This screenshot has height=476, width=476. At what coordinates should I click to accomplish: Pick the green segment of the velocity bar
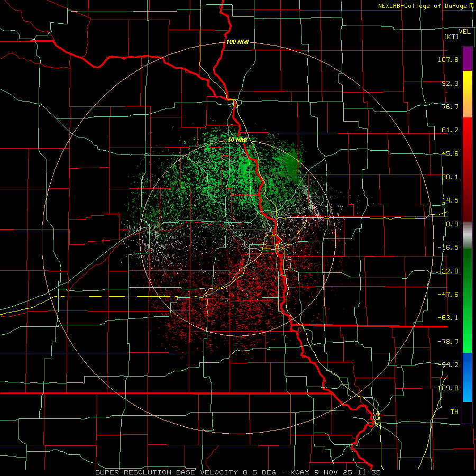[467, 300]
